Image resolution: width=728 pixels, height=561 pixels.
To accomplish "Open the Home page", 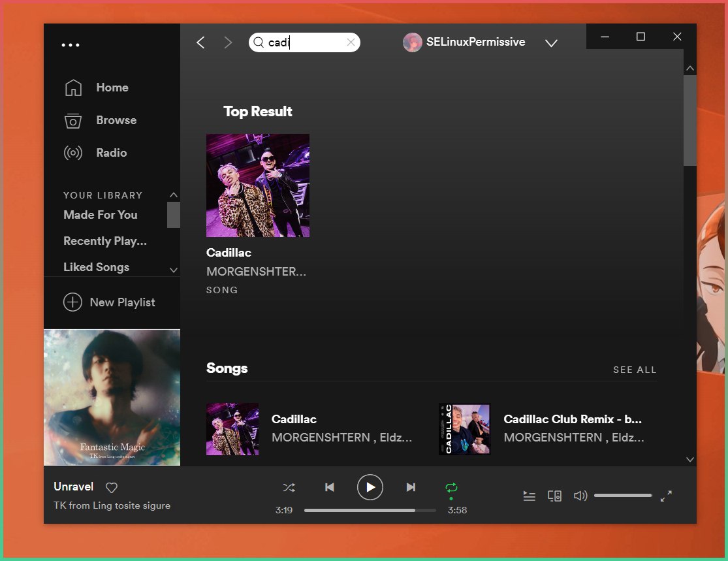I will click(x=112, y=88).
